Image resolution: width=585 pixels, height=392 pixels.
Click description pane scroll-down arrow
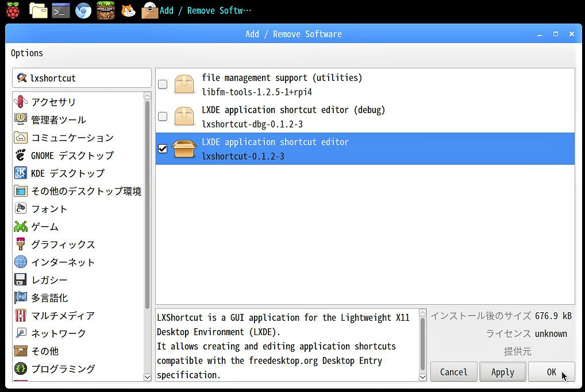(423, 377)
